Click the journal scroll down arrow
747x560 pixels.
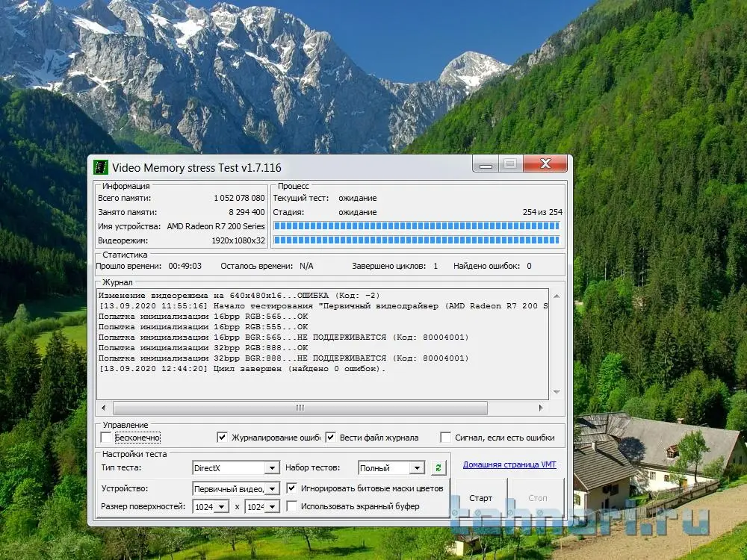pyautogui.click(x=556, y=392)
